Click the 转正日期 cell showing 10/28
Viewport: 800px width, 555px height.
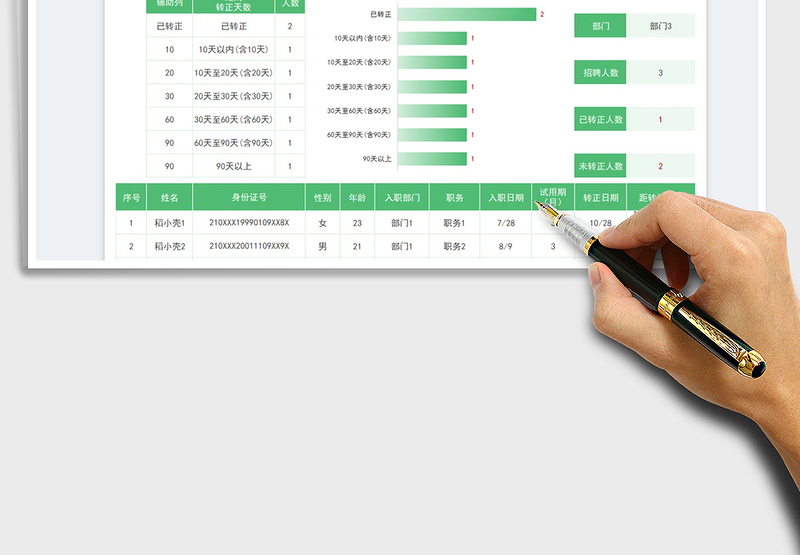pos(600,223)
